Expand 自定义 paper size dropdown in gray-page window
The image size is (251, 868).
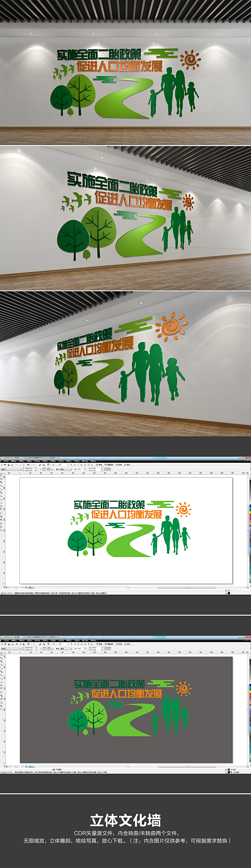[x=21, y=648]
